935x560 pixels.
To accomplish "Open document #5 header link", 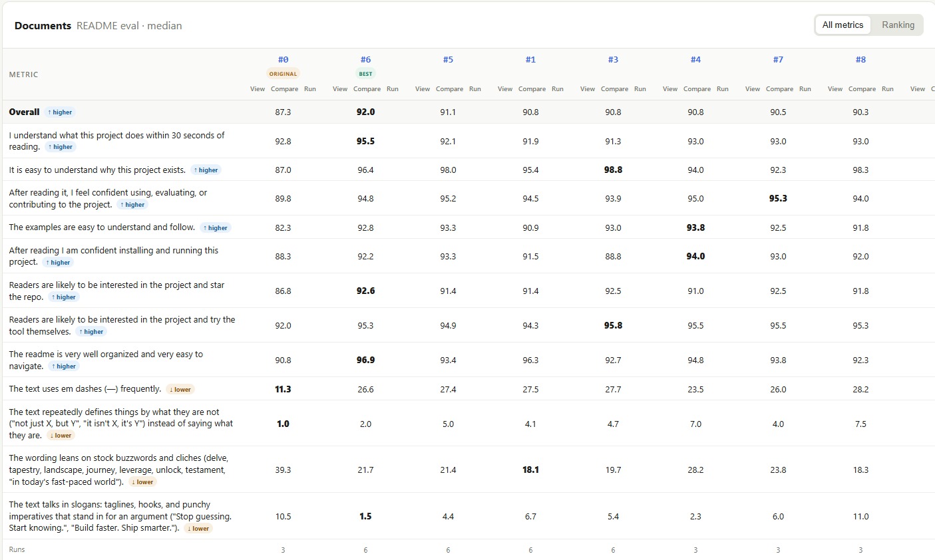I will tap(448, 60).
